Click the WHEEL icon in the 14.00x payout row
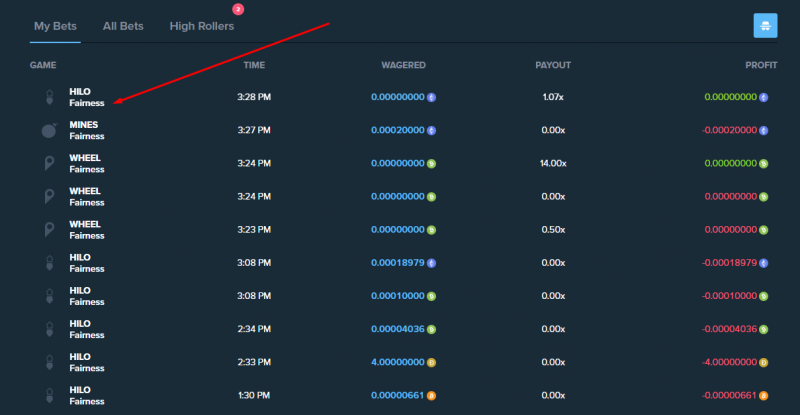The width and height of the screenshot is (800, 415). (49, 163)
